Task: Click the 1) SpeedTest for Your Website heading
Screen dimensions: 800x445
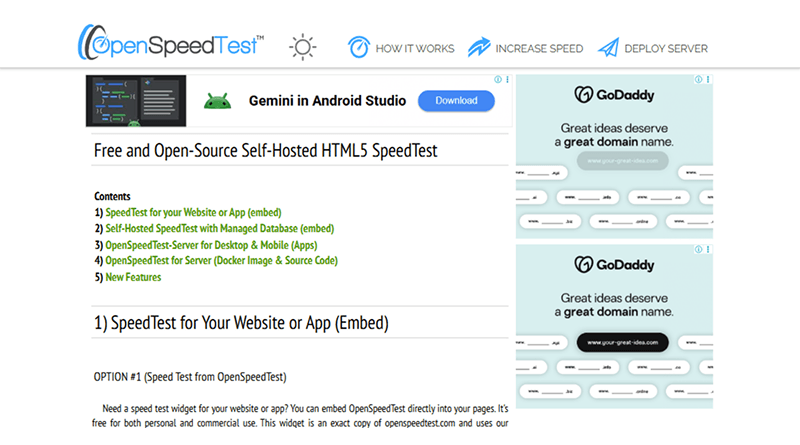Action: click(x=241, y=323)
